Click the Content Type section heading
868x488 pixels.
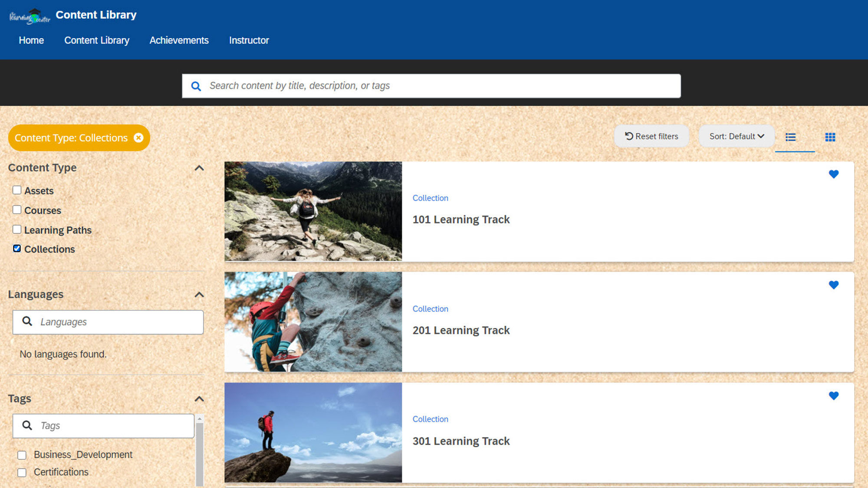tap(42, 168)
